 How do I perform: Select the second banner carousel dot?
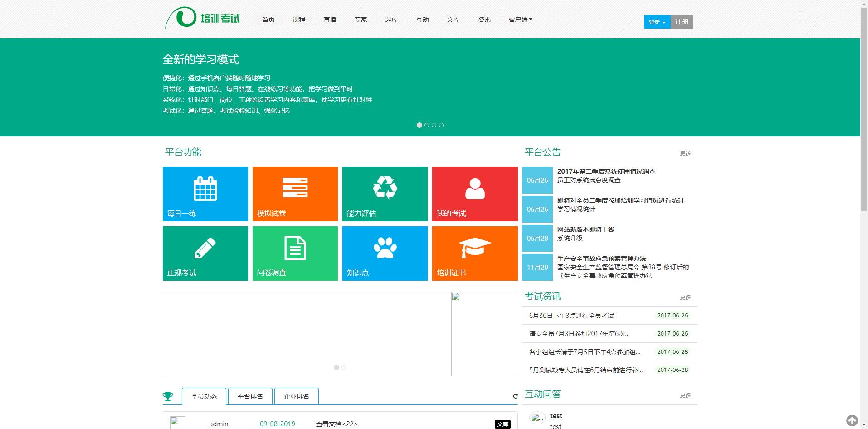click(427, 125)
